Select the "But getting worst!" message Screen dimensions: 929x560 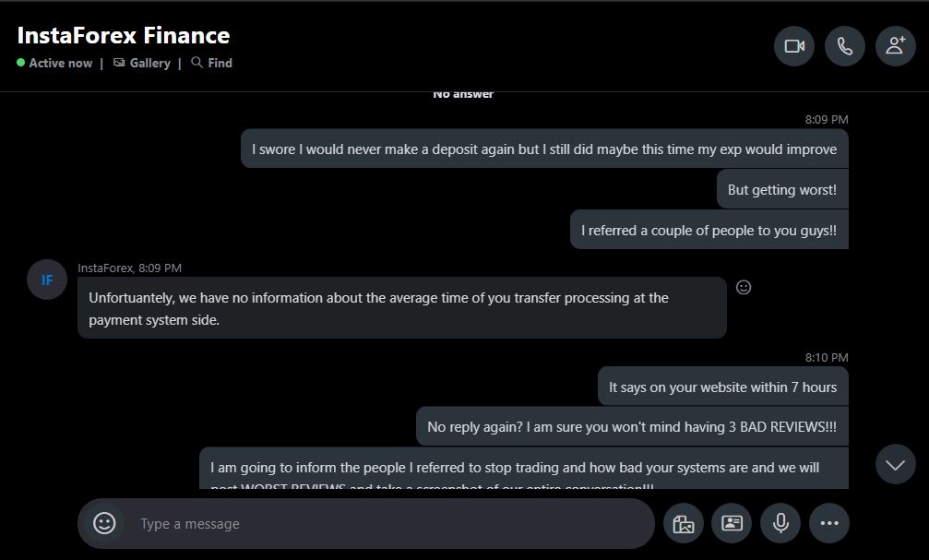pyautogui.click(x=781, y=189)
